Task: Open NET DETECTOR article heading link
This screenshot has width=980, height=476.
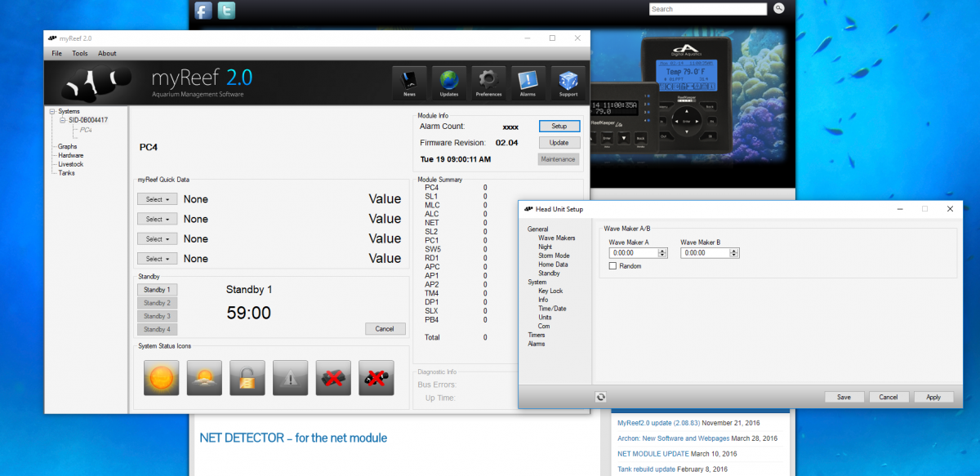Action: pyautogui.click(x=293, y=438)
